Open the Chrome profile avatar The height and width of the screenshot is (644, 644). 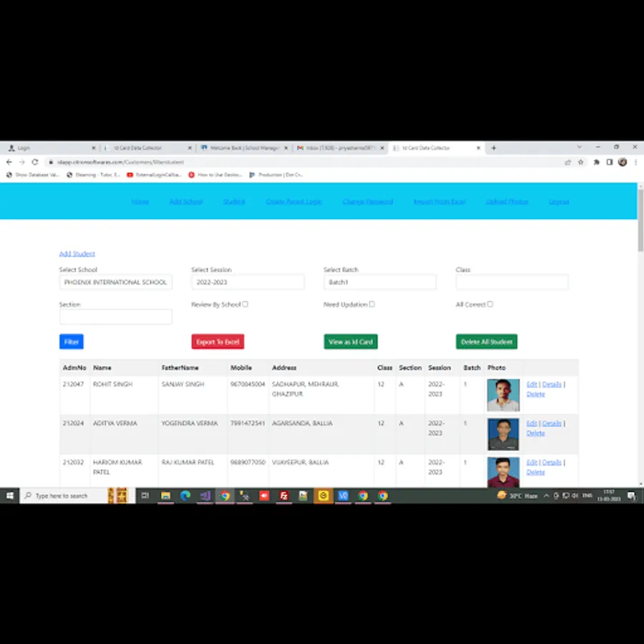[x=623, y=162]
